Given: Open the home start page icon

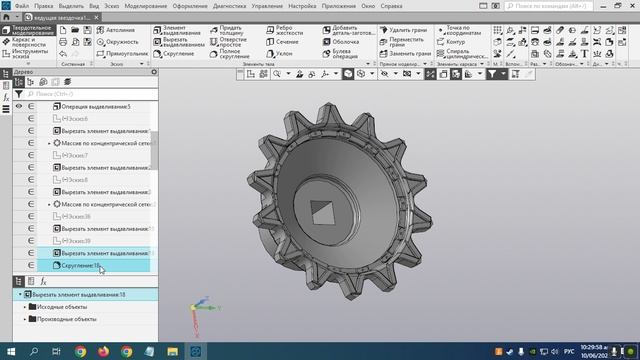Looking at the screenshot, I should pyautogui.click(x=6, y=18).
